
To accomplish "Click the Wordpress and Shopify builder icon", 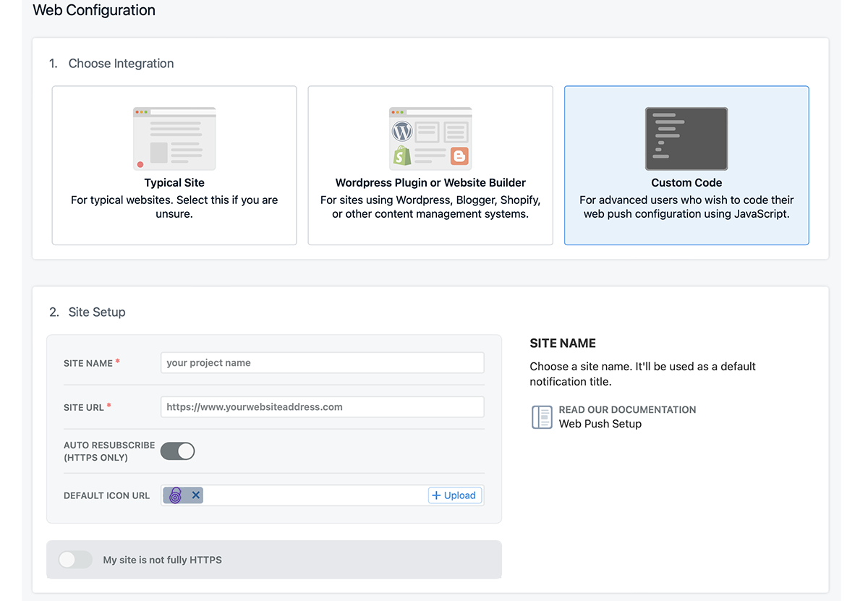I will click(x=430, y=138).
